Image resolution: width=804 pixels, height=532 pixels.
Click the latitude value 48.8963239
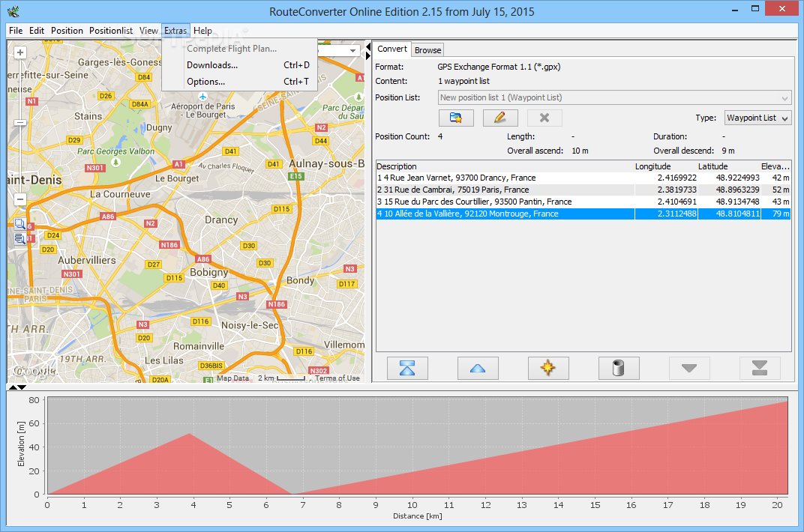[737, 190]
